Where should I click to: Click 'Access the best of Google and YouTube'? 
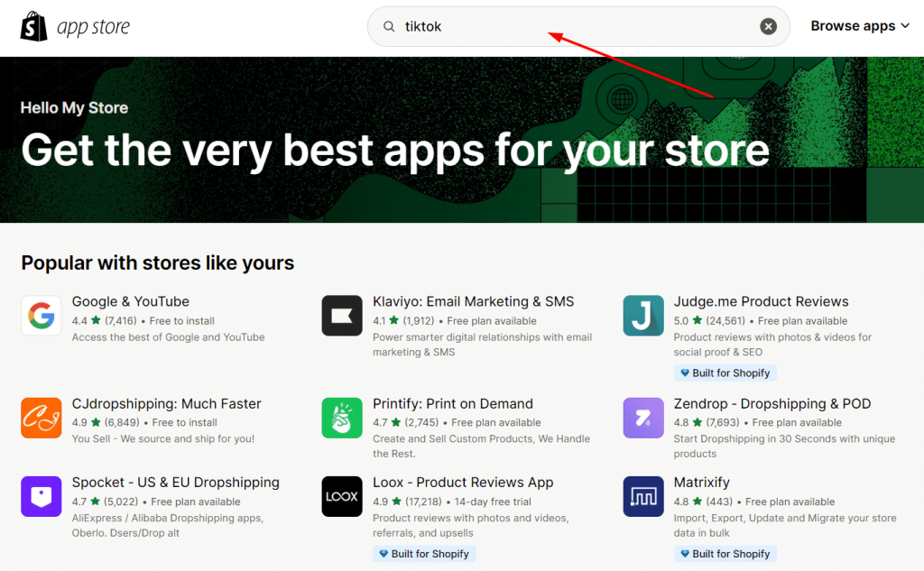169,337
